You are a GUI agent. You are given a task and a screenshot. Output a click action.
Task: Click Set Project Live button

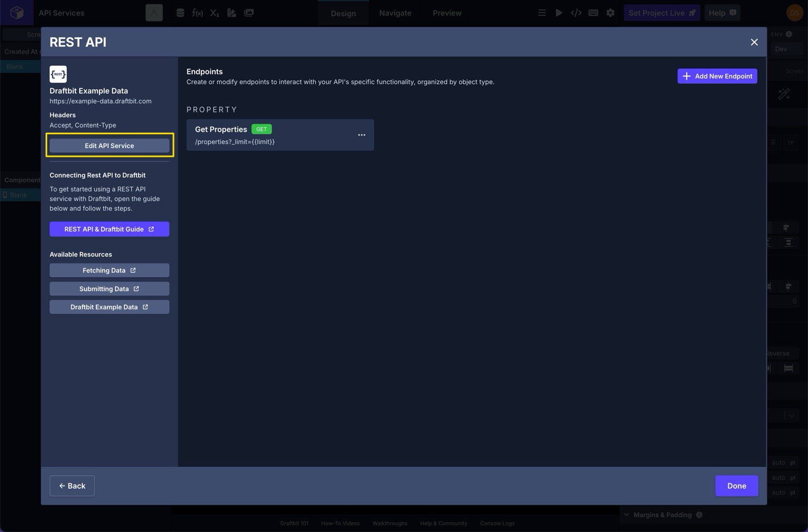(x=662, y=13)
